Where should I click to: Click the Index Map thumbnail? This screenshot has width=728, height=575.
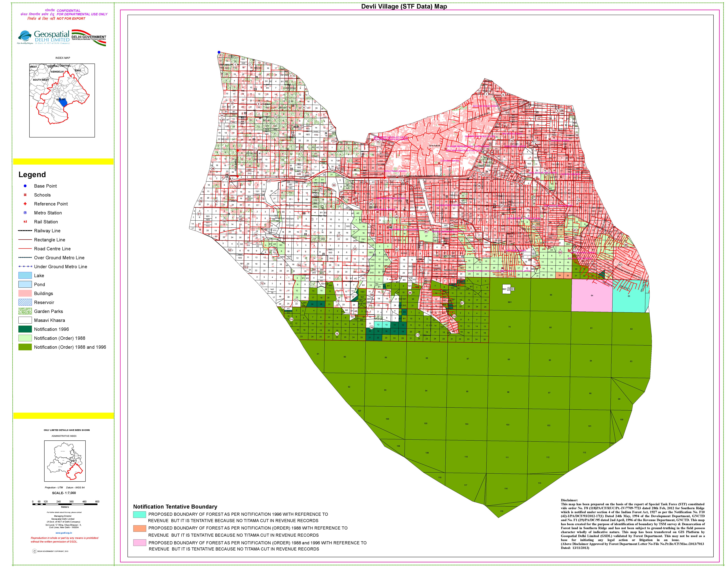click(x=62, y=100)
